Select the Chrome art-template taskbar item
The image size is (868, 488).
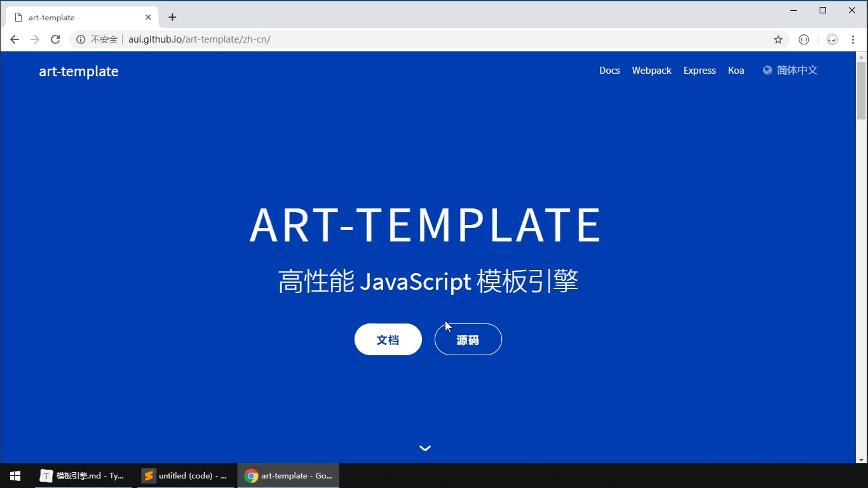[x=288, y=475]
